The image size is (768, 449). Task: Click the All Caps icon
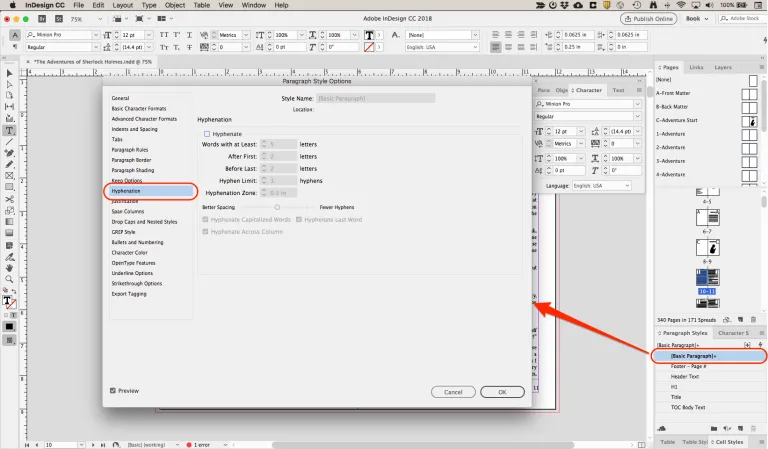click(164, 35)
